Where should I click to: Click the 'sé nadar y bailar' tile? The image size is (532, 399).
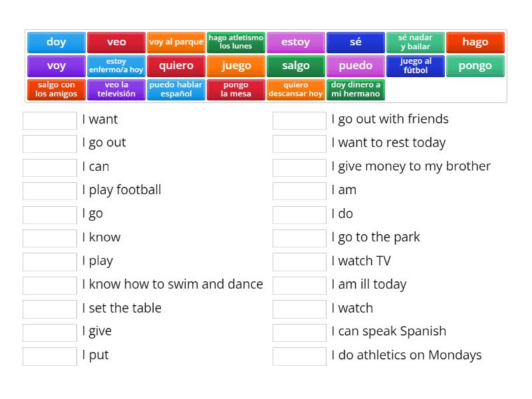pos(416,42)
